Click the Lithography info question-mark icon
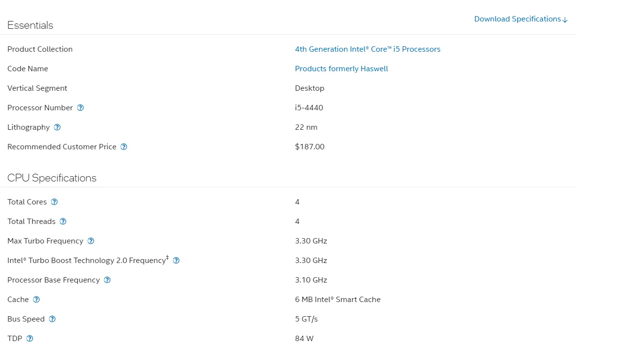 57,127
